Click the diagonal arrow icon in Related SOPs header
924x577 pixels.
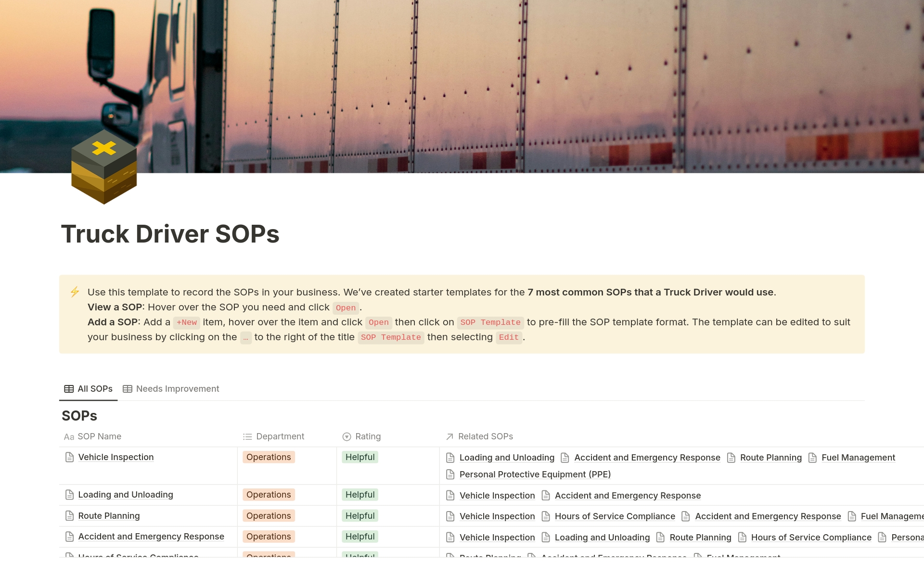tap(449, 436)
